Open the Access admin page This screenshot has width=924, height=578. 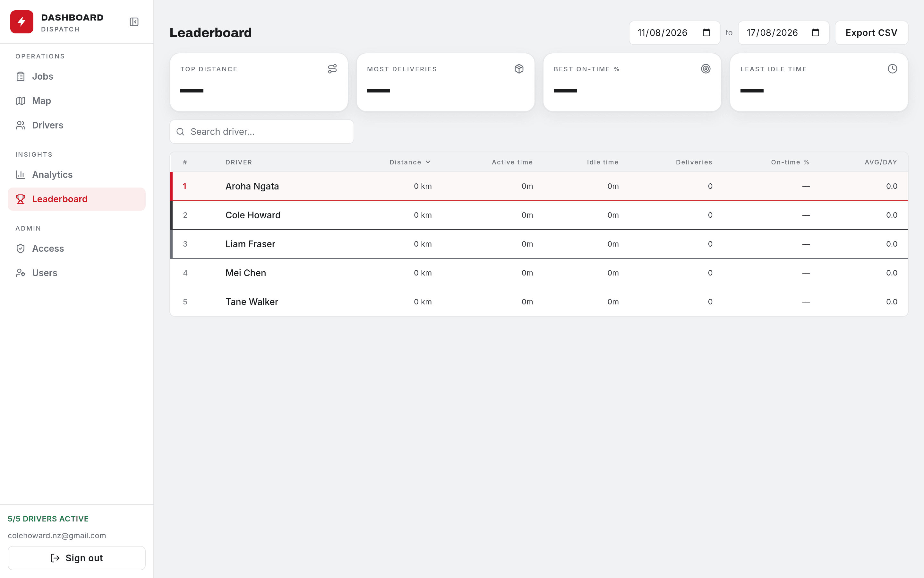click(x=77, y=249)
